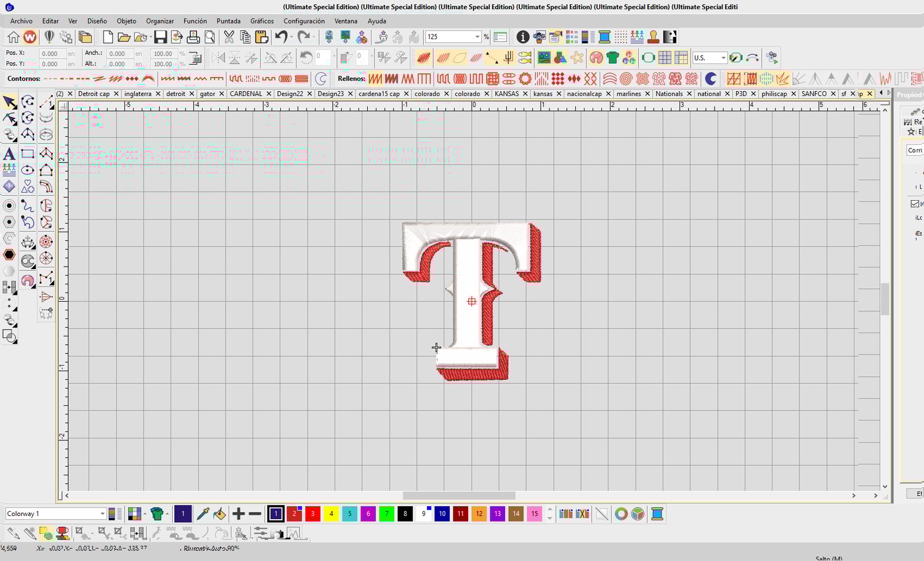Screen dimensions: 924x561
Task: Click the spiral fill stitch icon
Action: (x=626, y=79)
